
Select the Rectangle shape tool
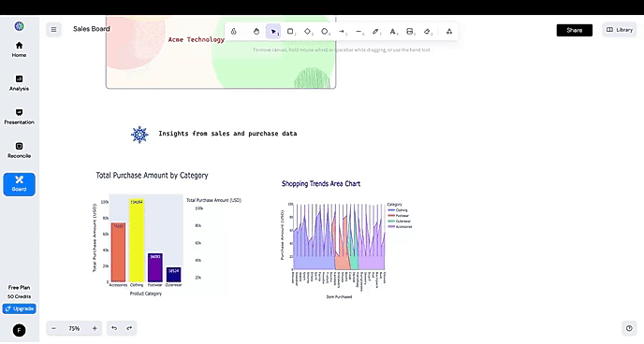pos(290,32)
